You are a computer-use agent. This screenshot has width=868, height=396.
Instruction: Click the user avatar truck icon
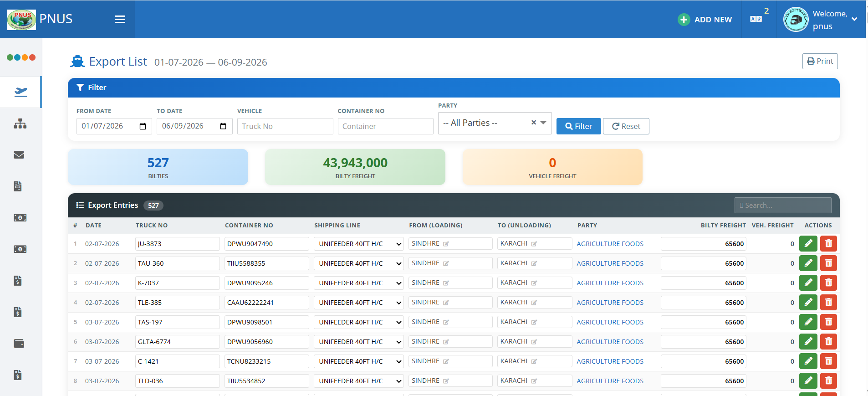point(796,20)
